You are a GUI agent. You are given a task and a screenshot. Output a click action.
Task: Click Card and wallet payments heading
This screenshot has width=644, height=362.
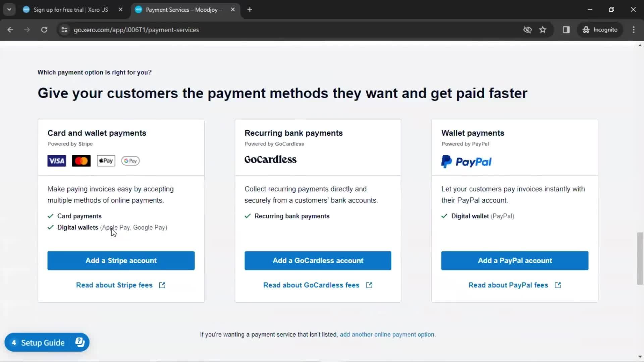click(x=97, y=133)
